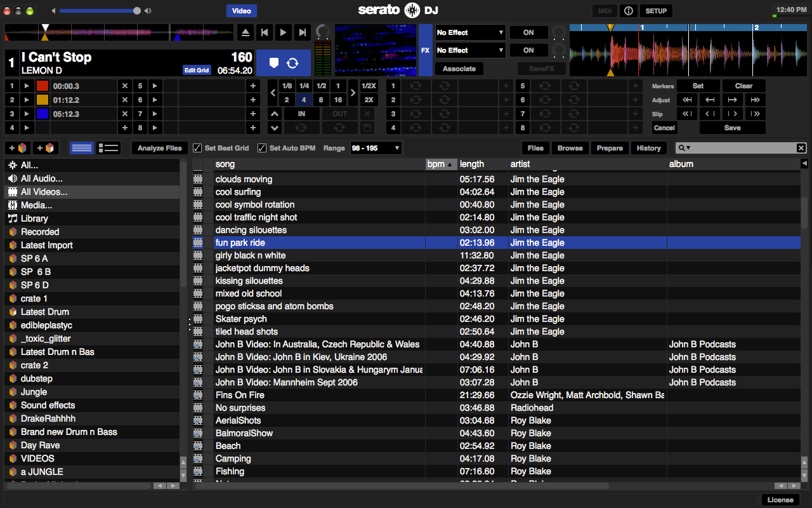
Task: Click the Associate button
Action: [459, 69]
